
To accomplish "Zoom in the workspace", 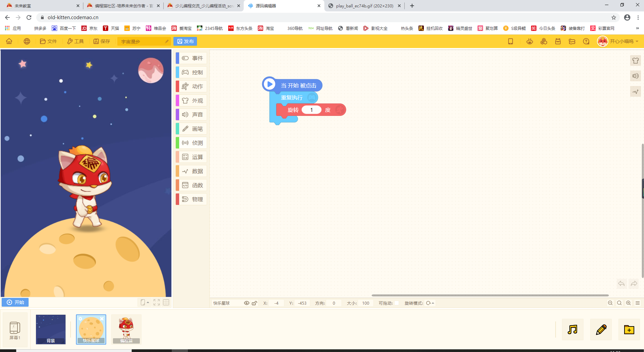I will 629,303.
